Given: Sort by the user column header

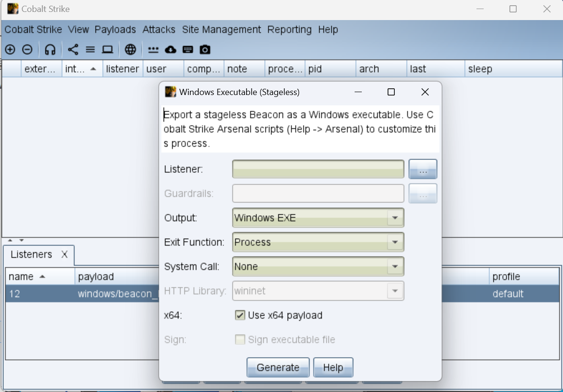Looking at the screenshot, I should click(x=163, y=69).
